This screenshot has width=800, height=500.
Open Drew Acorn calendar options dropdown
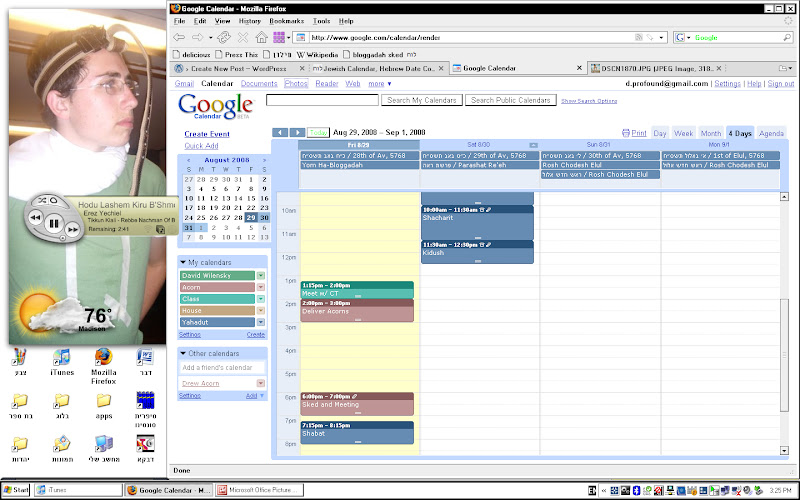coord(261,384)
